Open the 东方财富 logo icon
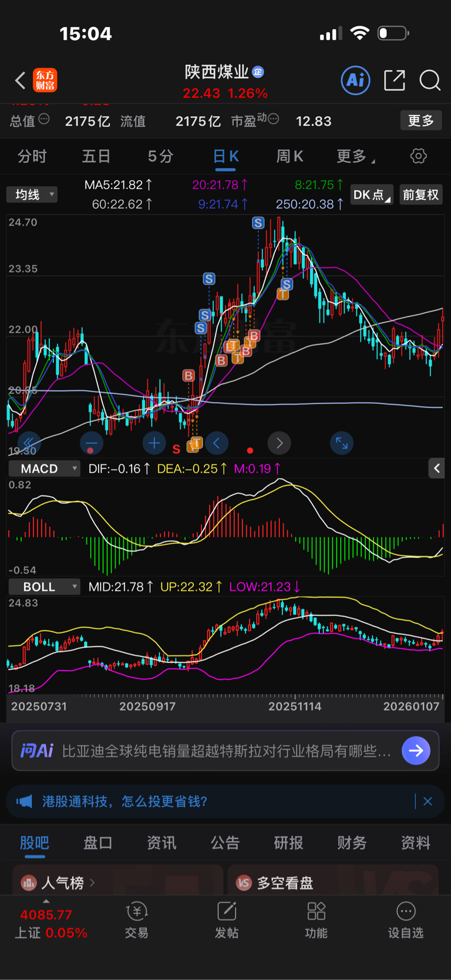 (45, 80)
